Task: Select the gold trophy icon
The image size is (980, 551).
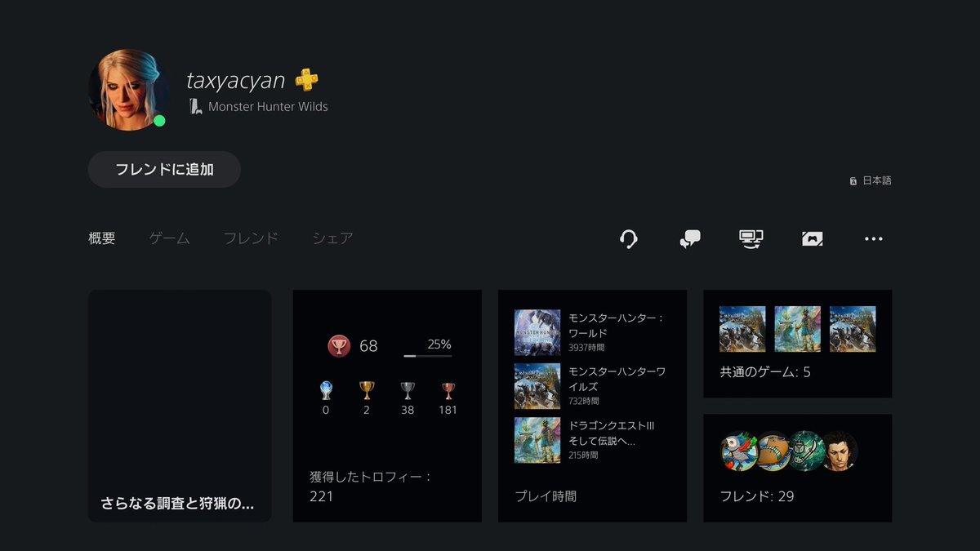Action: tap(367, 390)
